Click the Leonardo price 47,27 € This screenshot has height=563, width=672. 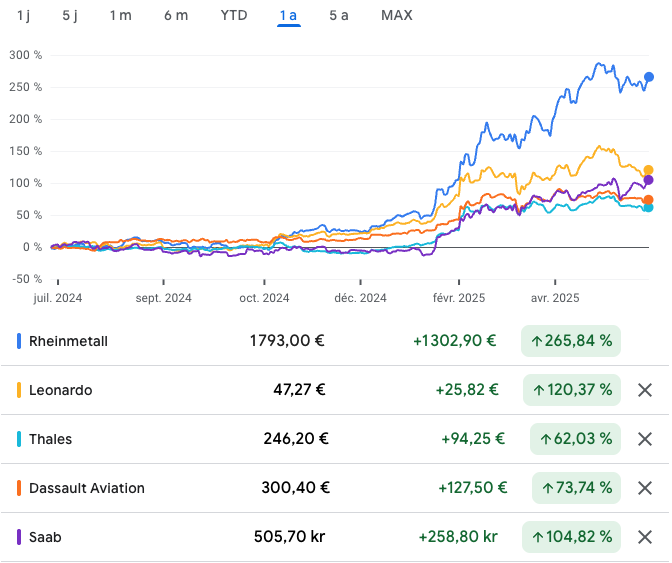pyautogui.click(x=299, y=390)
